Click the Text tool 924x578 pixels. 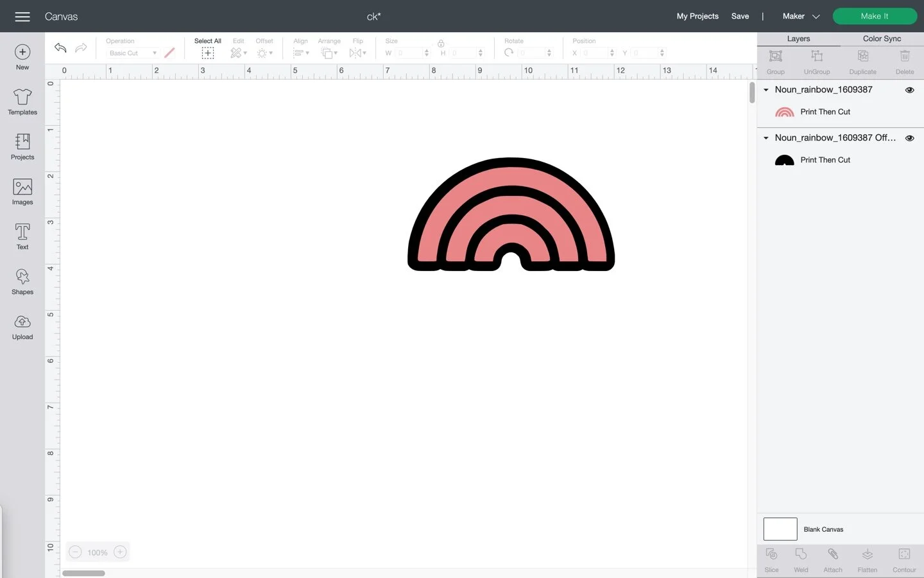click(22, 236)
